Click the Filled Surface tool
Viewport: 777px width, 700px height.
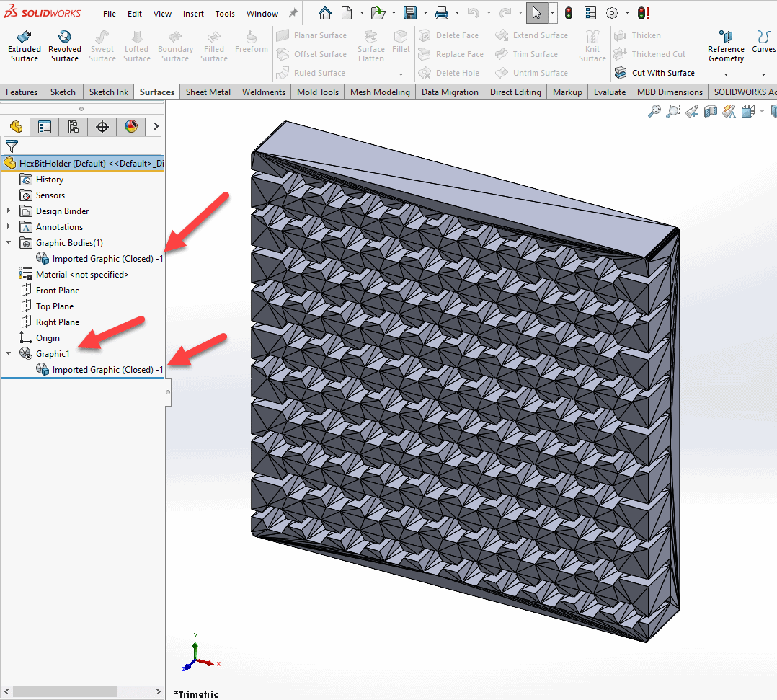pos(214,47)
